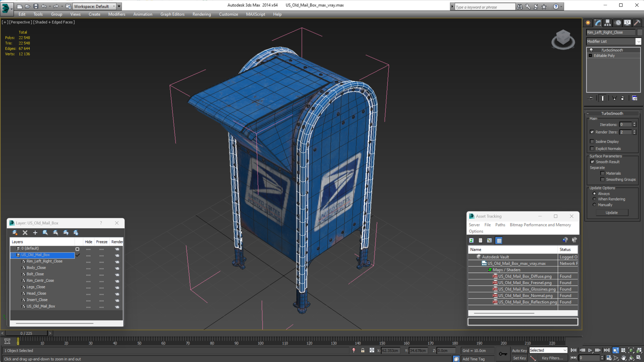The height and width of the screenshot is (362, 644).
Task: Open the Utilities hammer tab
Action: click(637, 23)
